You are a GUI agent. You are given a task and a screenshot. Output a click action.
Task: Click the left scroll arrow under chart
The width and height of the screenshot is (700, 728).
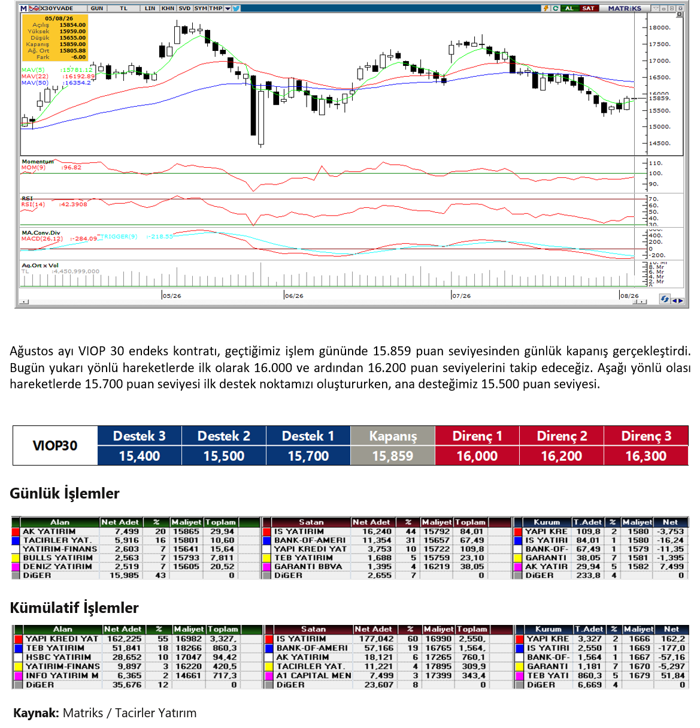[x=24, y=301]
